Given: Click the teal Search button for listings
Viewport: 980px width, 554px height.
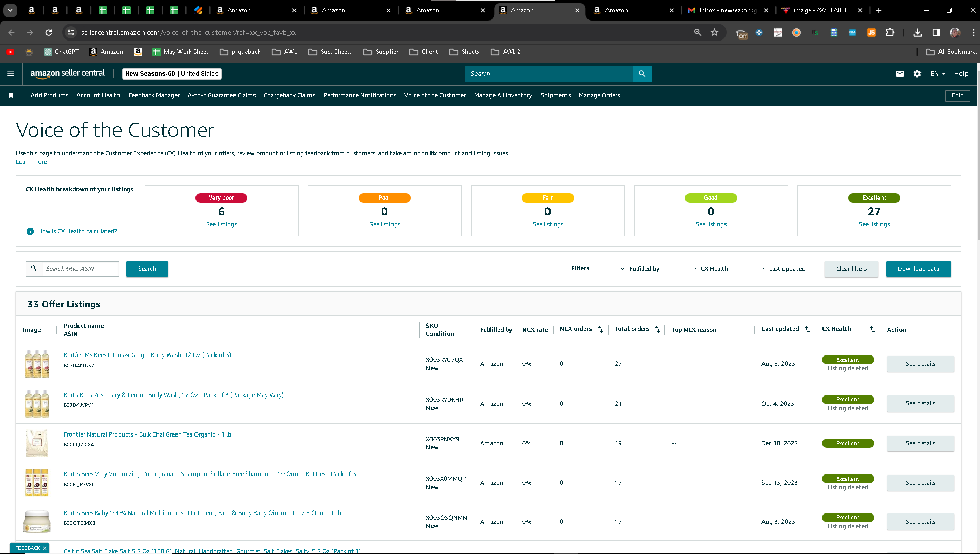Looking at the screenshot, I should click(147, 269).
